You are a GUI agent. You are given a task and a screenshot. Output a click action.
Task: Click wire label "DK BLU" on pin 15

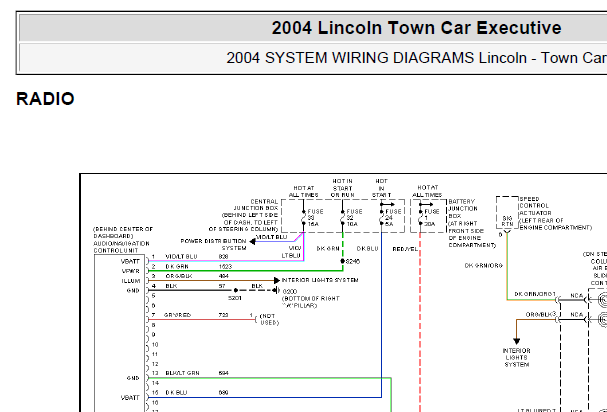176,393
